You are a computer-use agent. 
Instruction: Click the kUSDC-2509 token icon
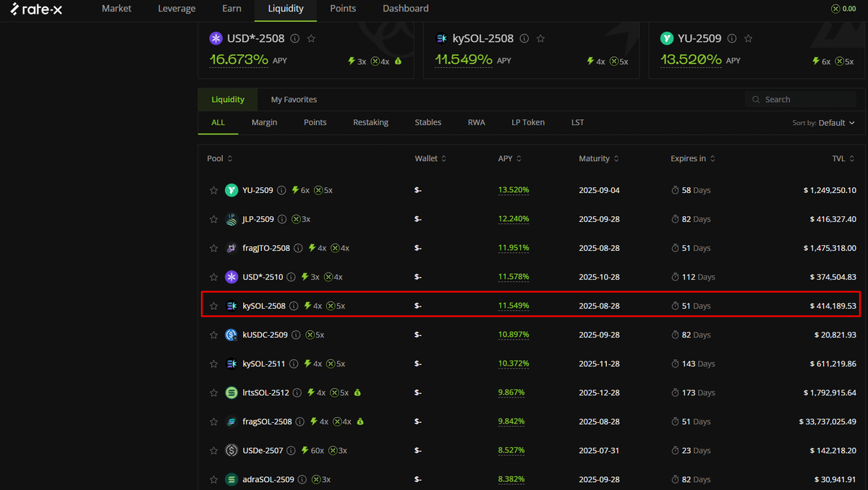click(231, 335)
